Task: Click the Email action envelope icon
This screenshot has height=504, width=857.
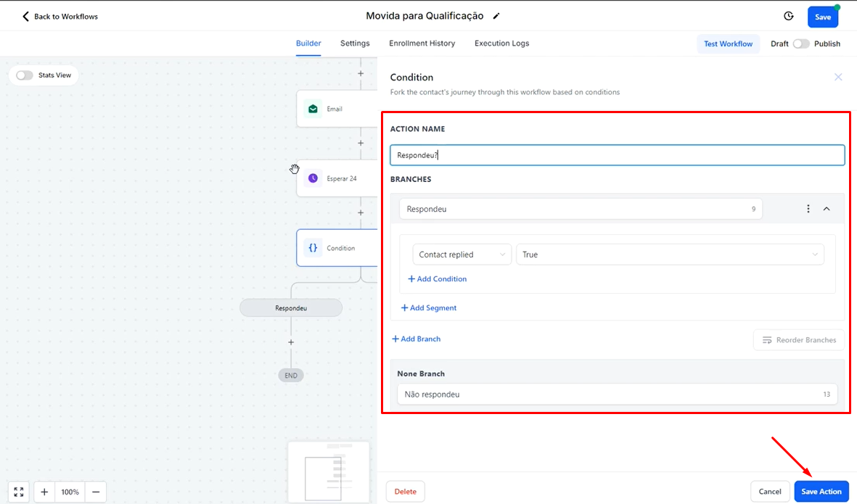Action: coord(313,109)
